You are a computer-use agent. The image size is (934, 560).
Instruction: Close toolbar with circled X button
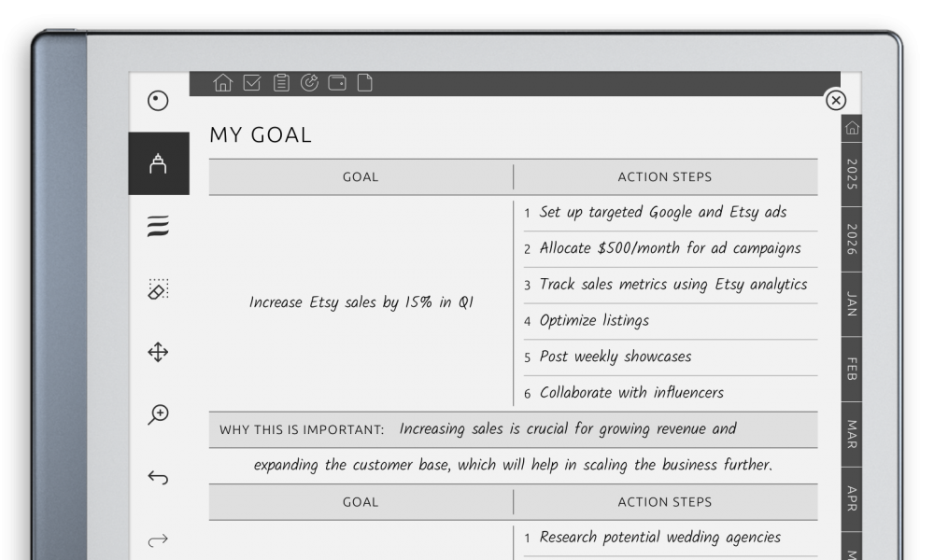click(x=836, y=100)
